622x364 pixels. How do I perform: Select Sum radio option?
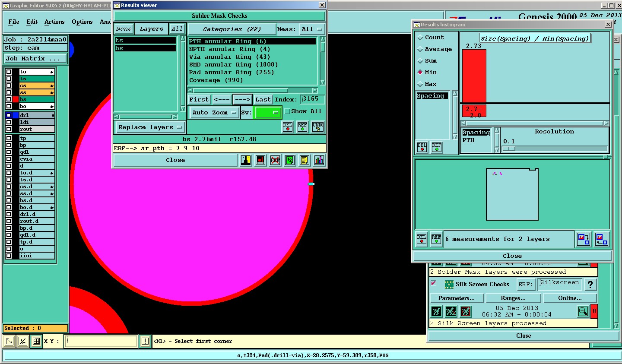(x=420, y=61)
